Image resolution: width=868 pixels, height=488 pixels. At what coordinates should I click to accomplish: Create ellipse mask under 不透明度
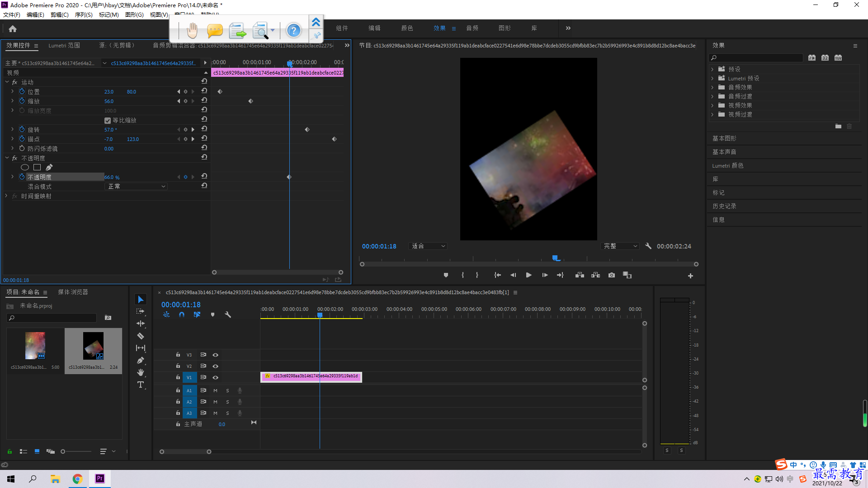click(25, 167)
